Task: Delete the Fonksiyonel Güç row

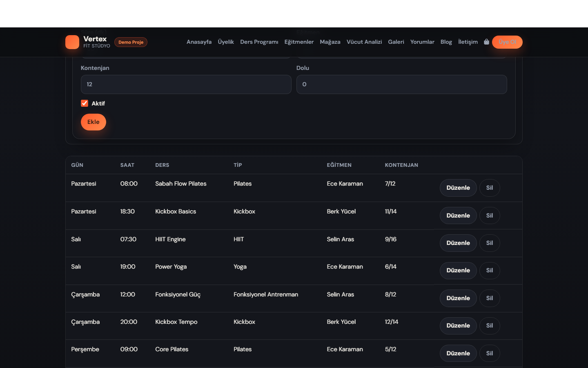Action: coord(490,298)
